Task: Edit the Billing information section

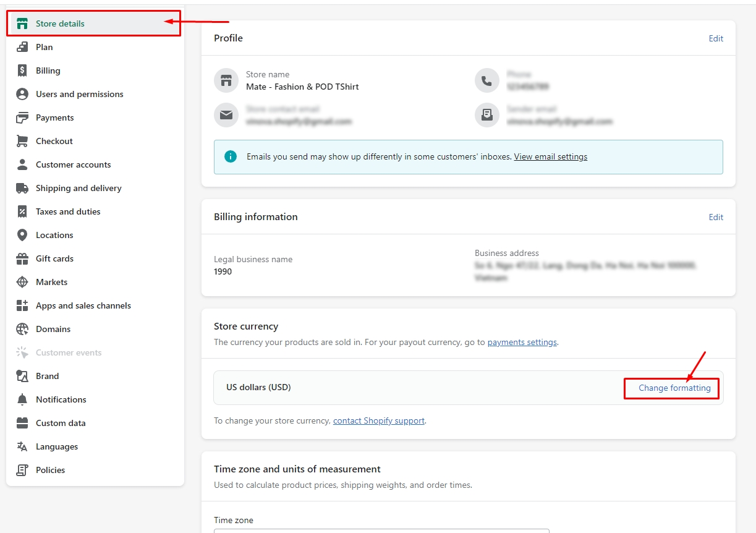Action: point(716,217)
